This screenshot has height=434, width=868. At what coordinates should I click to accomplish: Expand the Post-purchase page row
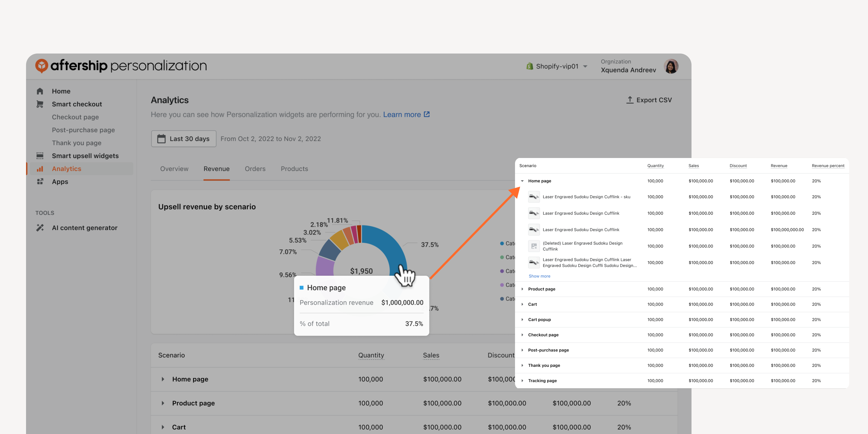(x=522, y=350)
